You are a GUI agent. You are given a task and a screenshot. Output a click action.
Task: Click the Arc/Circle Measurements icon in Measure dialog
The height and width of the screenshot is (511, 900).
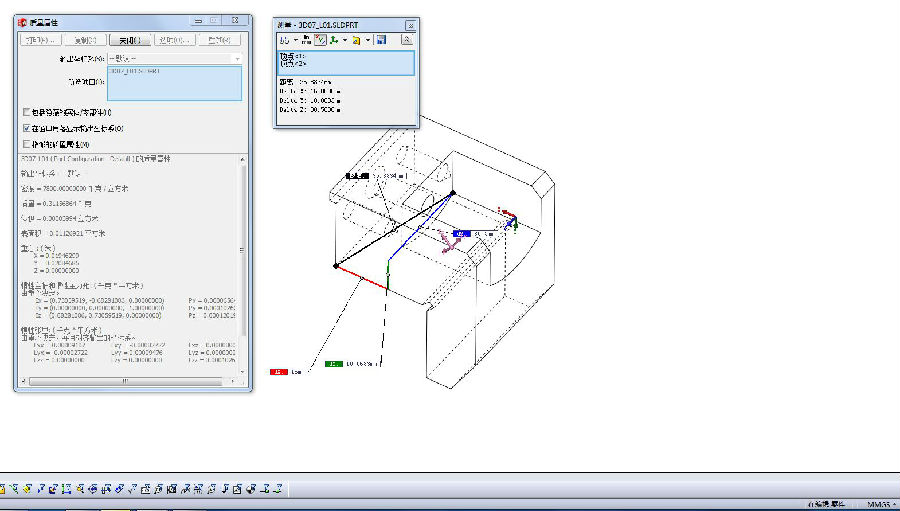pyautogui.click(x=284, y=40)
